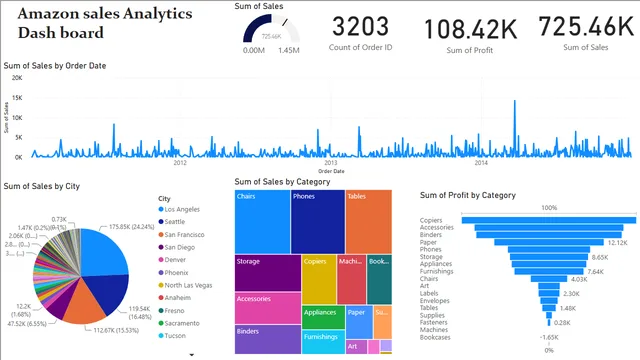Click the Labels funnel bar labeled 2.30K
The width and height of the screenshot is (640, 360).
549,293
